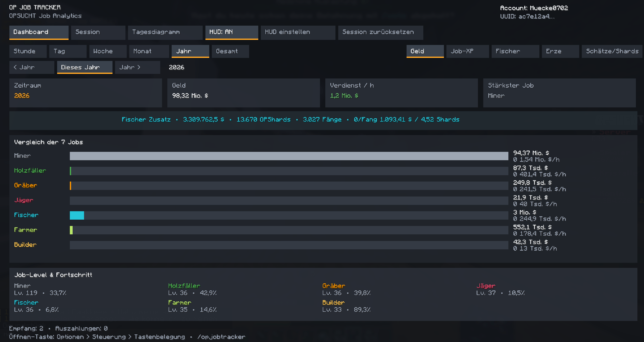Image resolution: width=644 pixels, height=342 pixels.
Task: Click the /opjobtracker command text
Action: pos(221,337)
